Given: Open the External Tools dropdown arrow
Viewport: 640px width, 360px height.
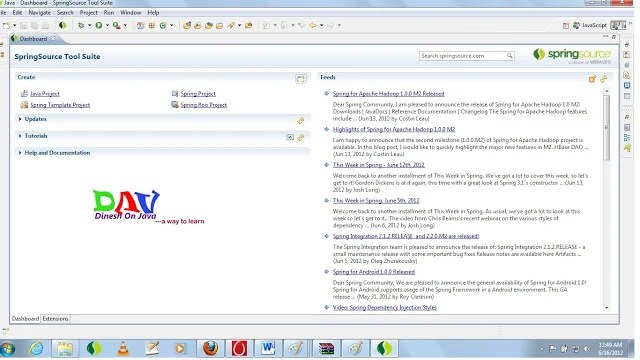Looking at the screenshot, I should (x=125, y=25).
